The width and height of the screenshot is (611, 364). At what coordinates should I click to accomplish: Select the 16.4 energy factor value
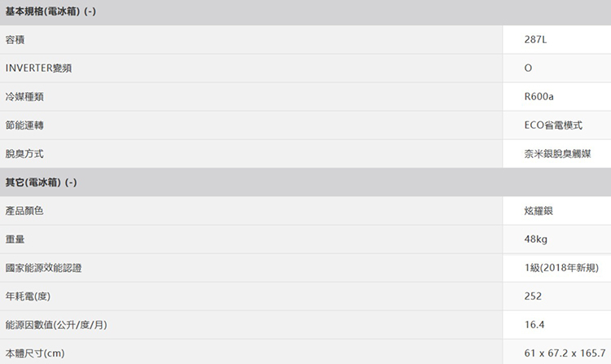coord(535,324)
